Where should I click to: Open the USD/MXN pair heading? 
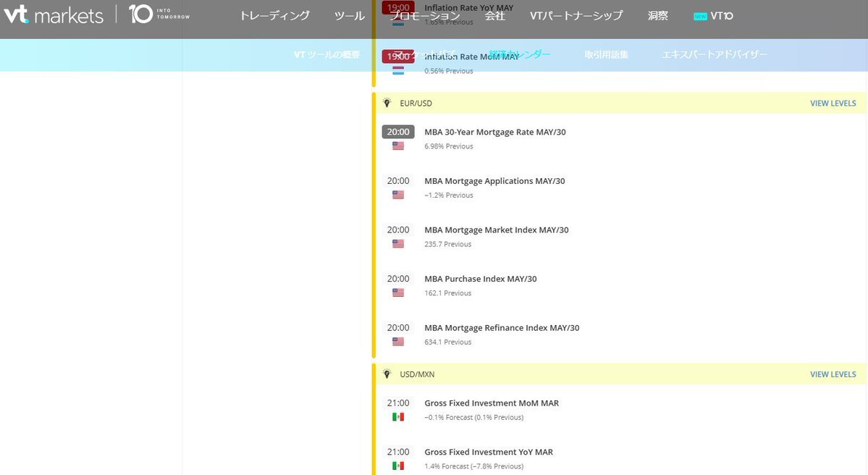(x=417, y=374)
